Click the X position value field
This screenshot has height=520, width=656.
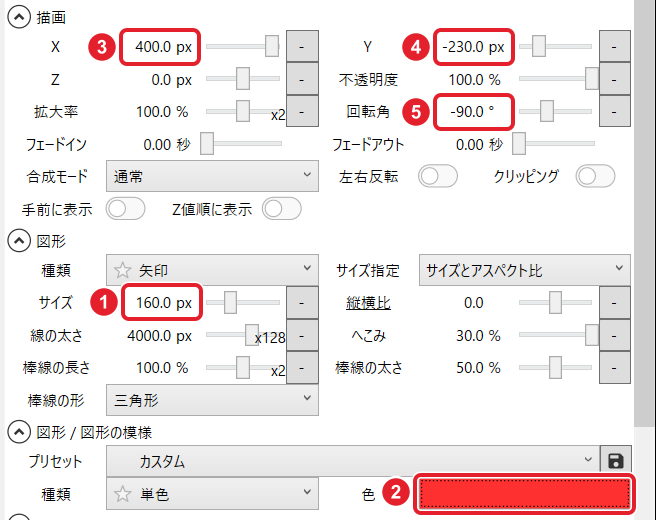[160, 47]
